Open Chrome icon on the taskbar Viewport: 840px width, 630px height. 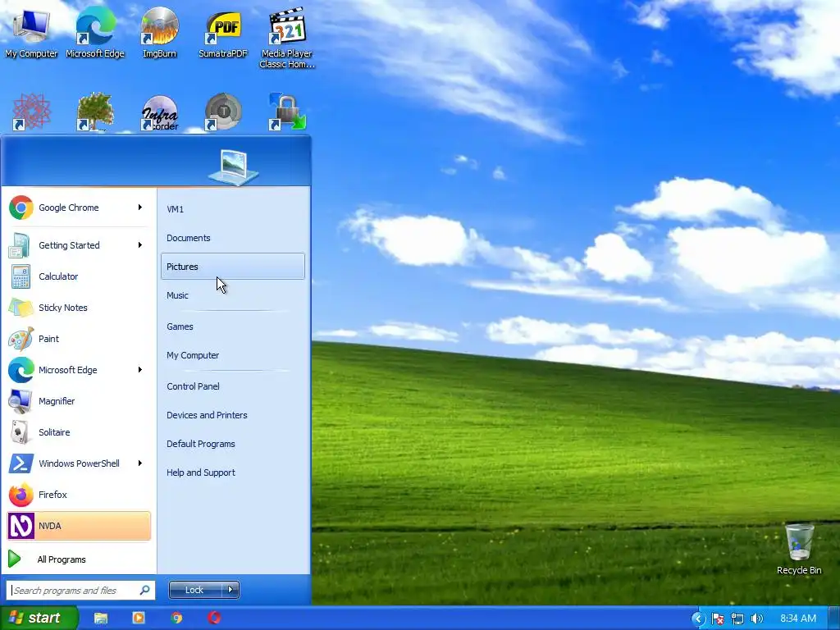[x=177, y=619]
